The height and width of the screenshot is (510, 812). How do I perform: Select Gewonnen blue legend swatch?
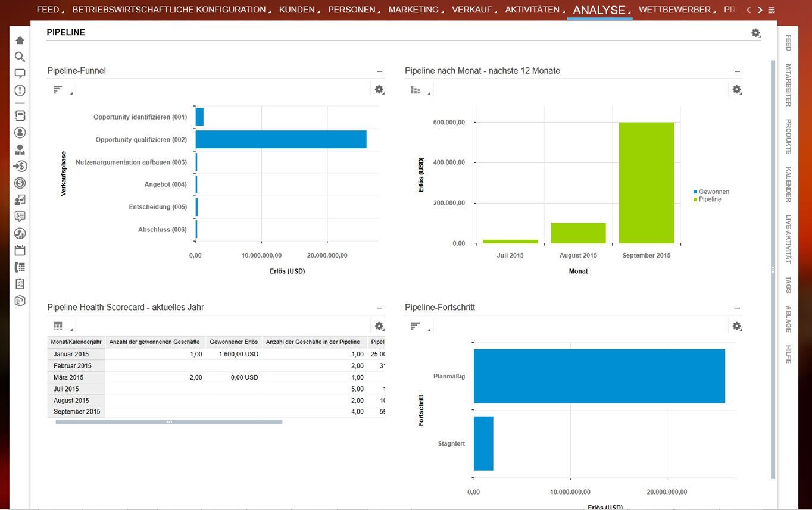695,192
